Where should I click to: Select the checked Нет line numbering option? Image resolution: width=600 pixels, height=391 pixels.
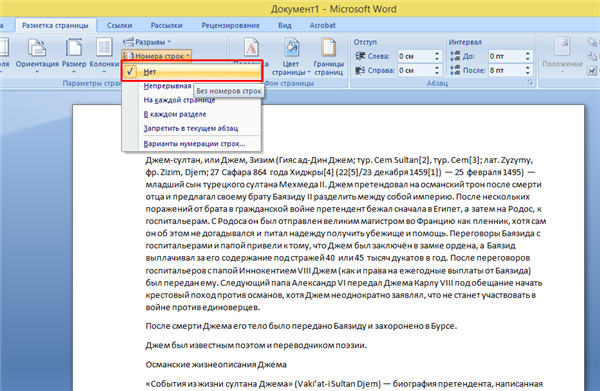(192, 72)
